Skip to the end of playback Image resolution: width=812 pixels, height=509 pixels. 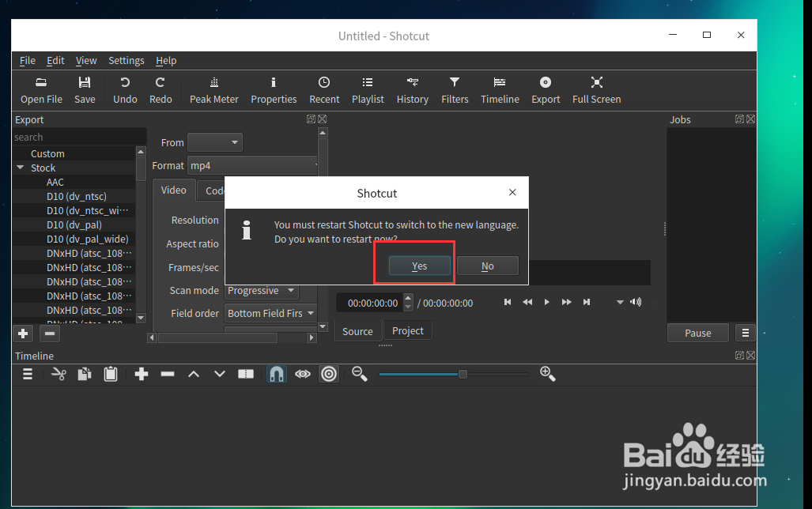(x=586, y=302)
